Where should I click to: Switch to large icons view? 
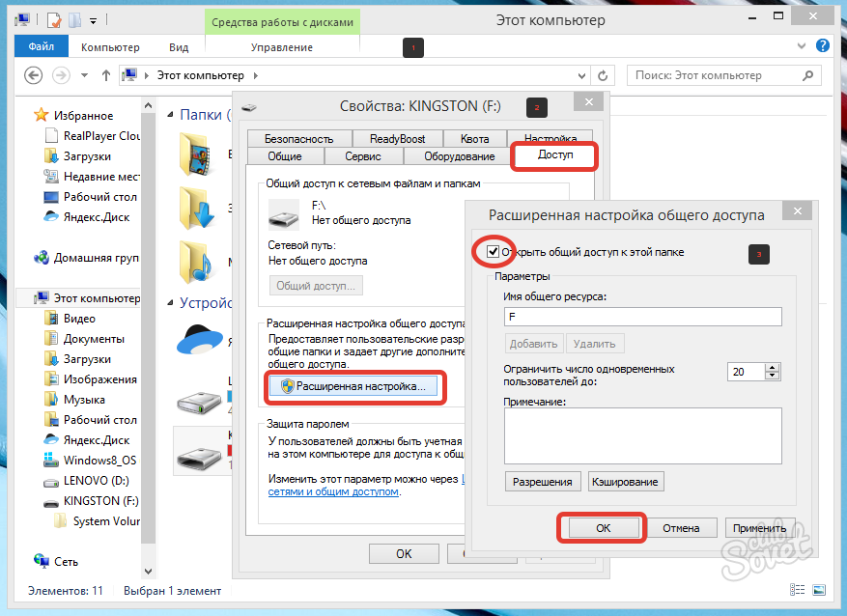819,590
